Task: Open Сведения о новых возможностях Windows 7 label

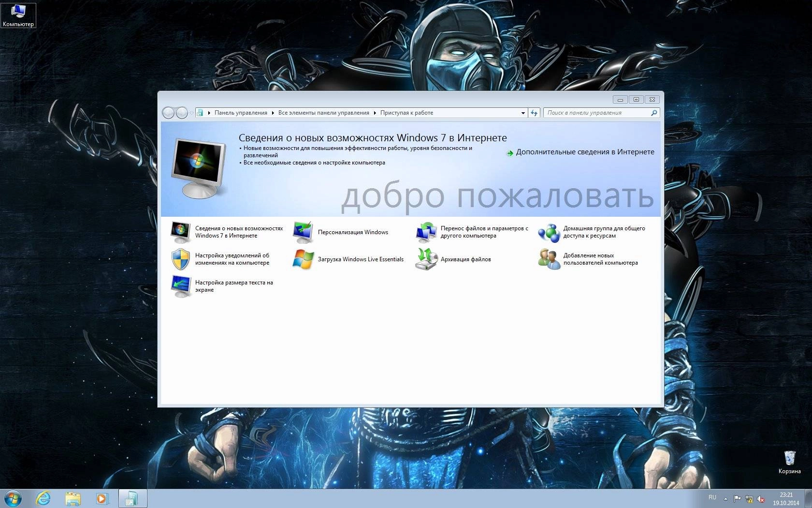Action: pyautogui.click(x=239, y=232)
